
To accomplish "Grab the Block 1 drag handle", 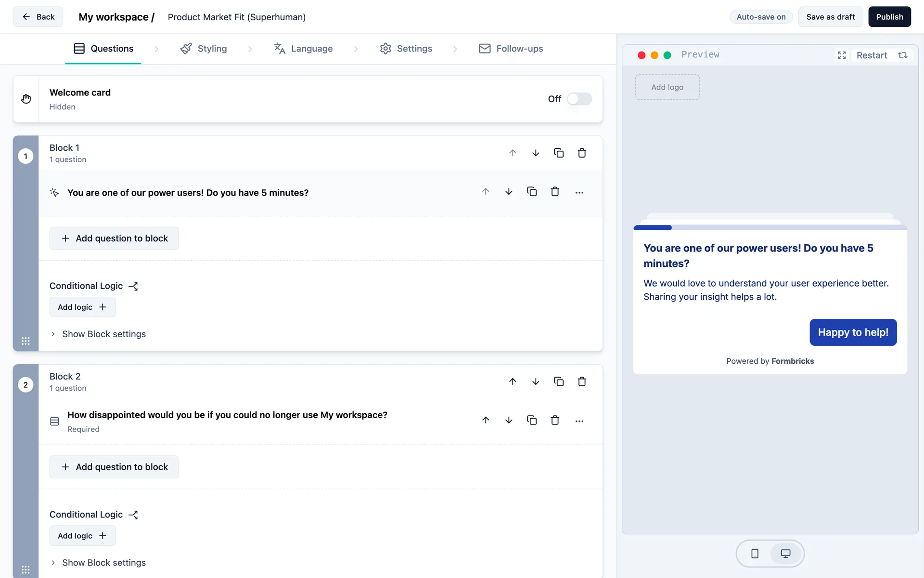I will 26,341.
